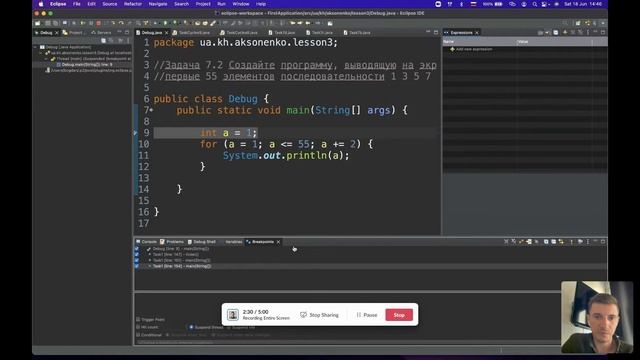
Task: Open the Java perspective icon top right
Action: (x=595, y=23)
